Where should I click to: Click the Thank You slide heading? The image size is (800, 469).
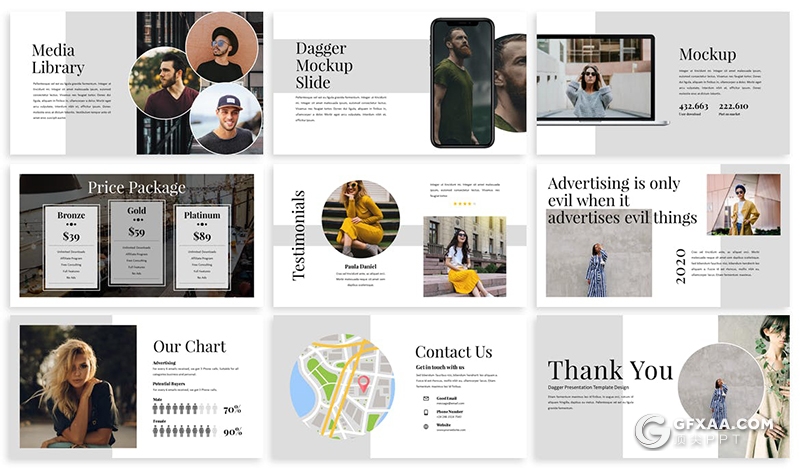pos(610,370)
